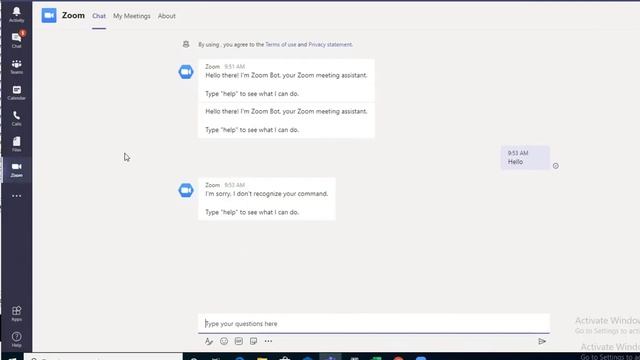This screenshot has height=360, width=640.
Task: Open Chat in the Teams sidebar
Action: tap(16, 40)
